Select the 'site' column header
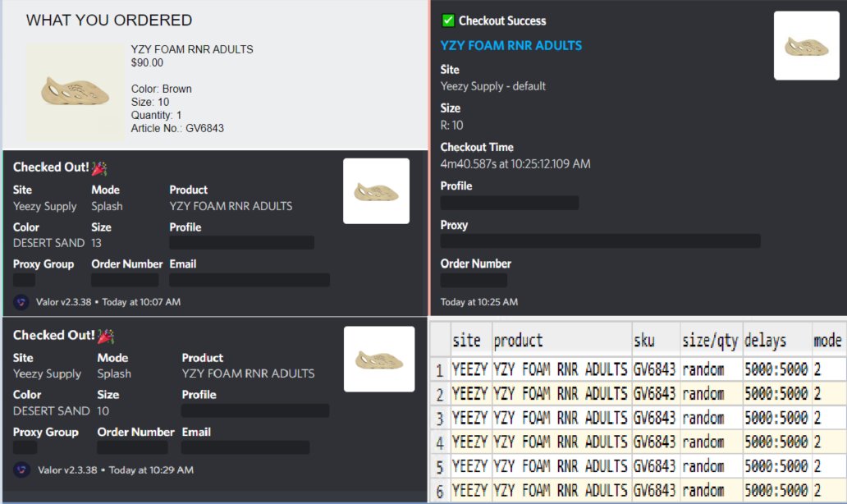The image size is (847, 504). (471, 341)
